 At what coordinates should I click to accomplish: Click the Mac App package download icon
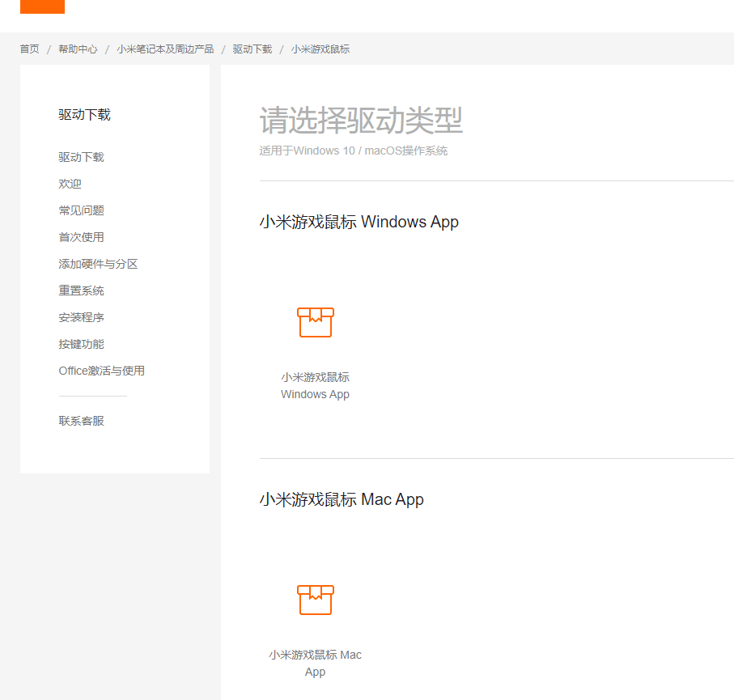pyautogui.click(x=315, y=600)
